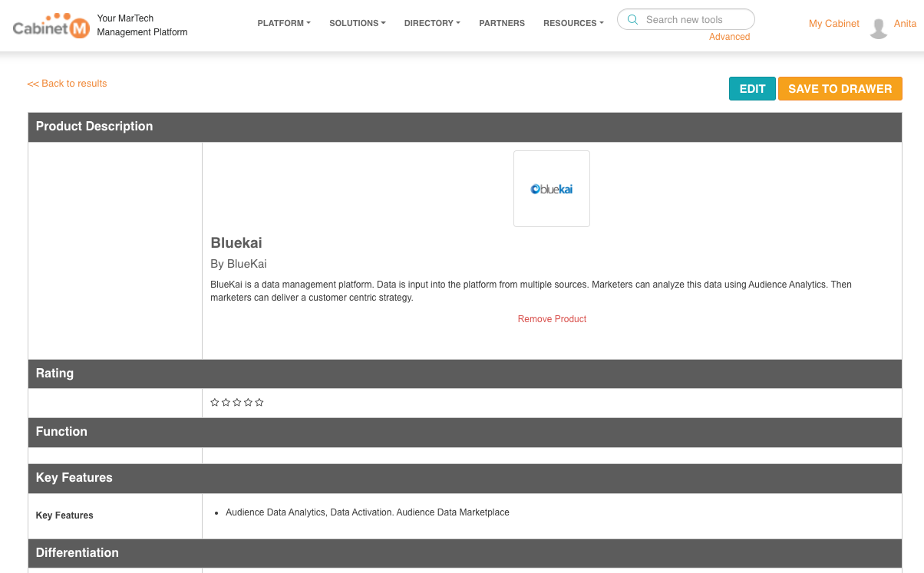Rate Bluekai two stars
The image size is (924, 573).
pyautogui.click(x=226, y=403)
